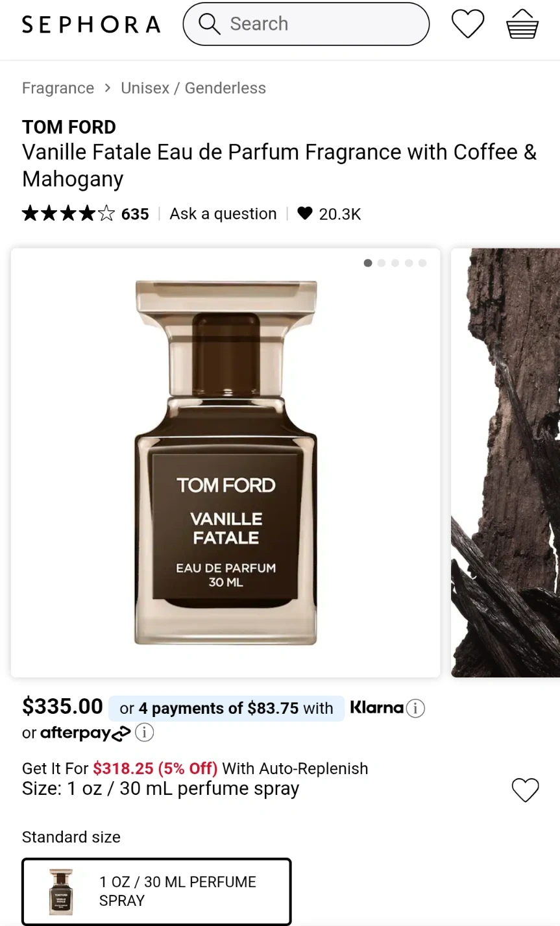
Task: Select the second carousel dot indicator
Action: pos(382,263)
